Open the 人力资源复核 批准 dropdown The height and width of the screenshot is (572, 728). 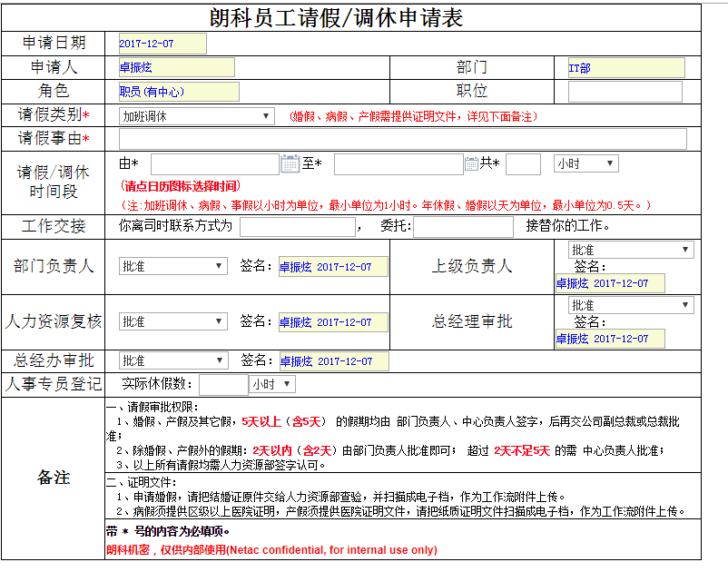pyautogui.click(x=173, y=321)
